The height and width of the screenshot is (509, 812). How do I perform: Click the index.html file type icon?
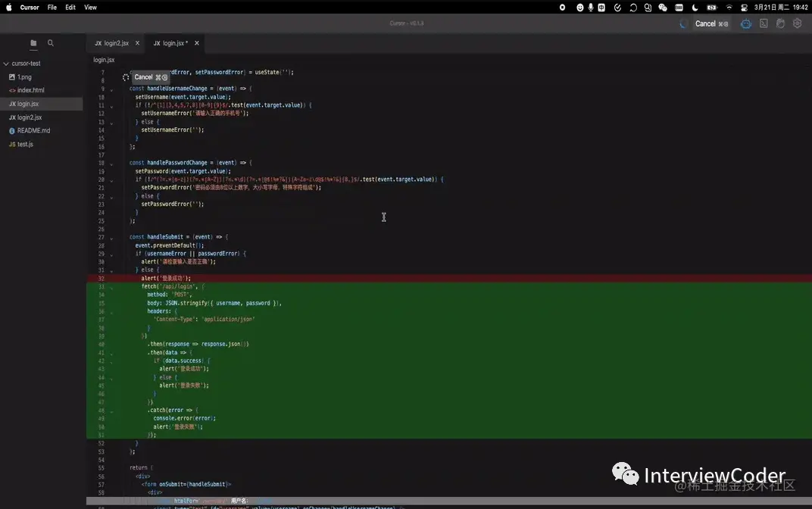click(12, 90)
